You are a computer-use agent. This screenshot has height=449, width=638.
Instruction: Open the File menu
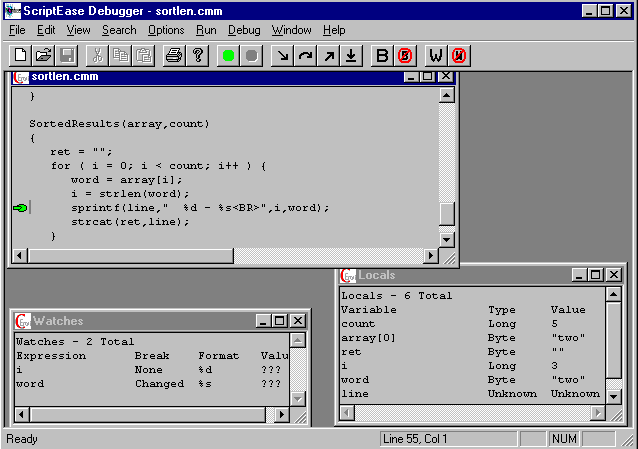[17, 30]
